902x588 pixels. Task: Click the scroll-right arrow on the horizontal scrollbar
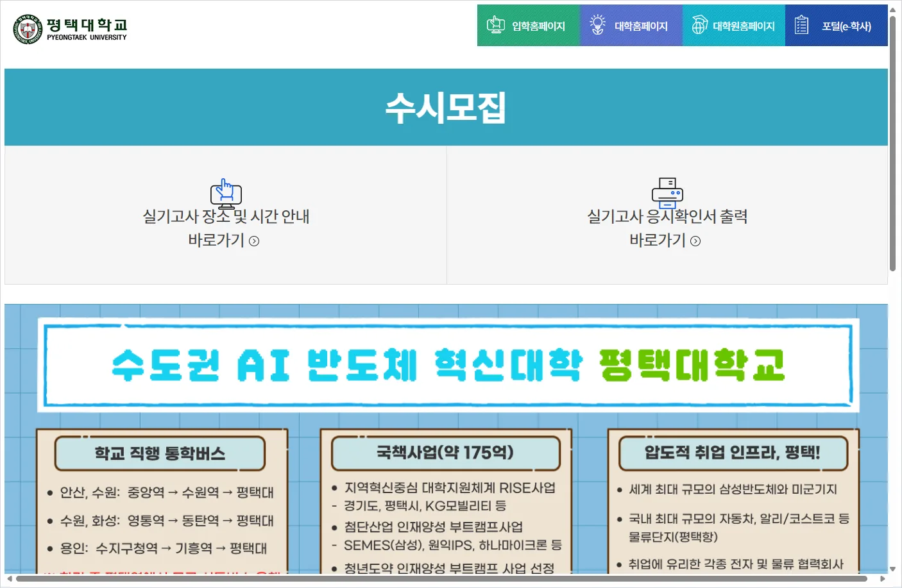(882, 579)
